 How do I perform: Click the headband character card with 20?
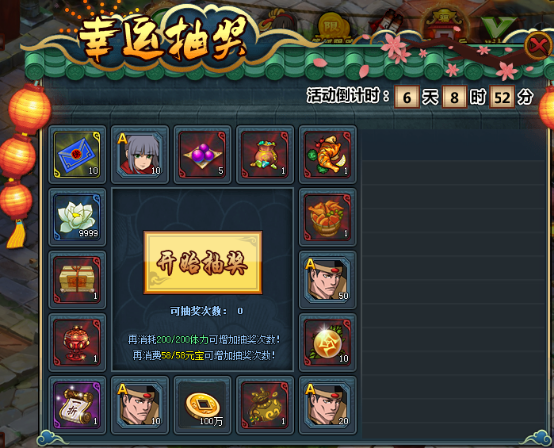point(328,405)
